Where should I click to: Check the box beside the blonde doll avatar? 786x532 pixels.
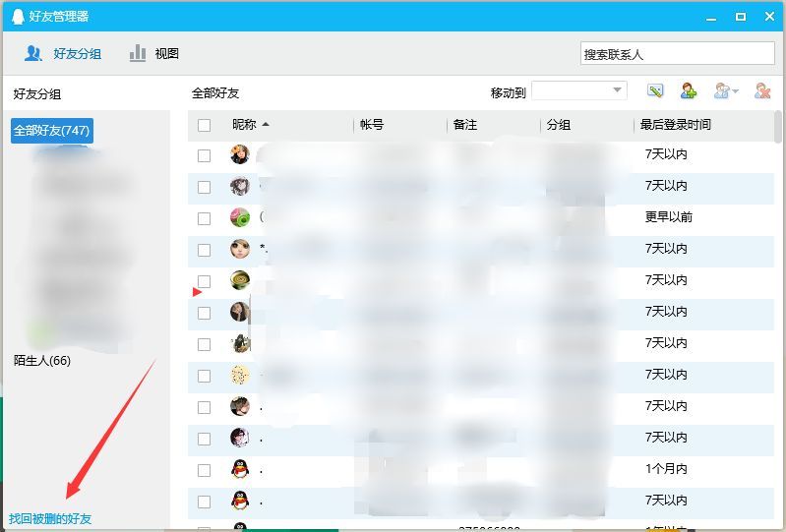[204, 250]
